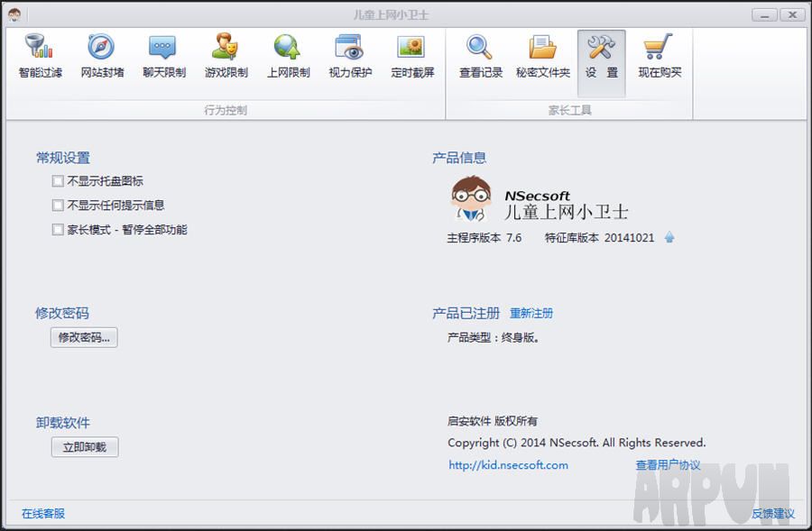
Task: Click the 重新注册 re-register link
Action: tap(531, 314)
